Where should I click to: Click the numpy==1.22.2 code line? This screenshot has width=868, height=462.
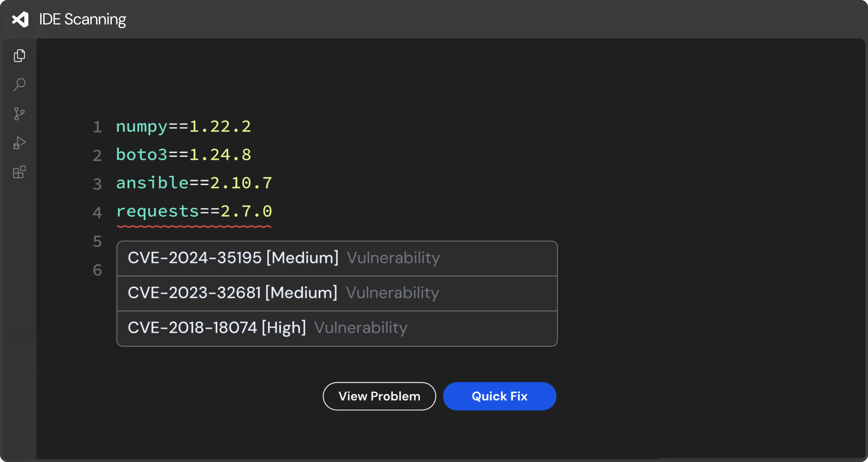click(x=184, y=127)
